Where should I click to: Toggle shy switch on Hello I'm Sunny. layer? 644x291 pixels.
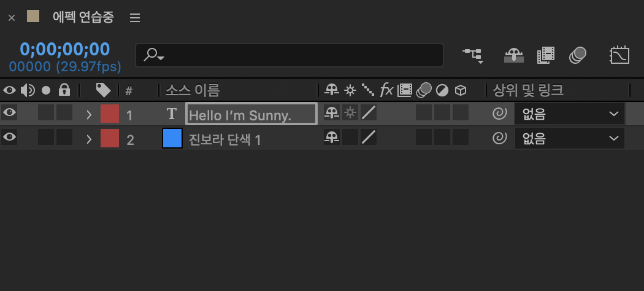tap(331, 112)
